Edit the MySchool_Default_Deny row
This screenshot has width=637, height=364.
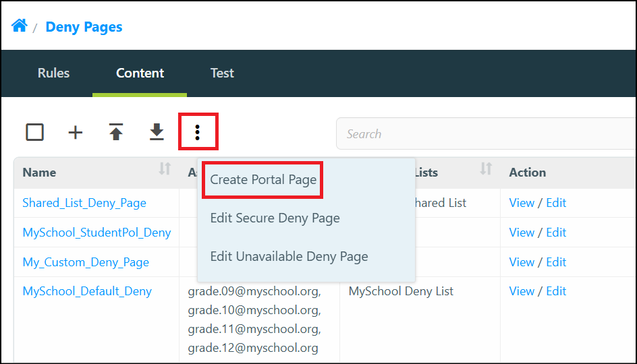coord(556,291)
